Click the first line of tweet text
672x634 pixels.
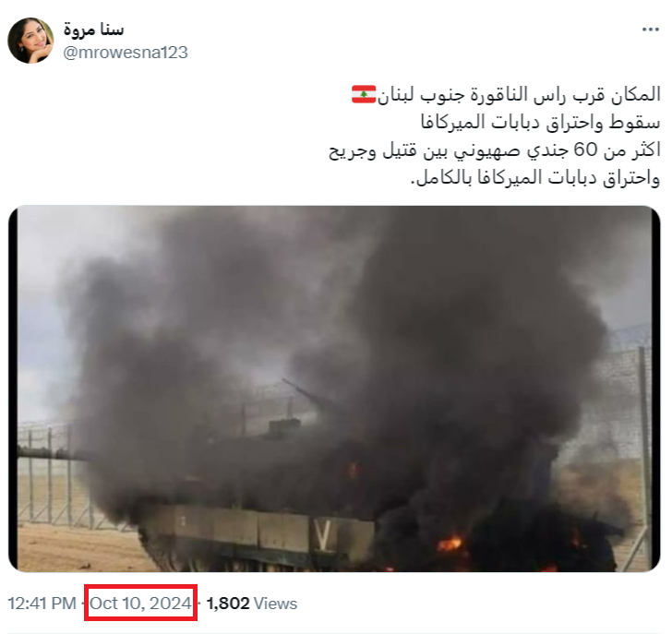(x=506, y=95)
